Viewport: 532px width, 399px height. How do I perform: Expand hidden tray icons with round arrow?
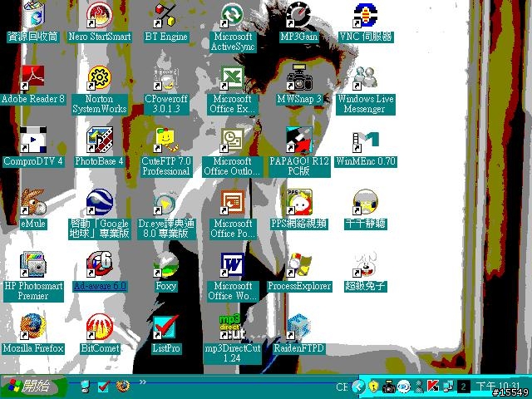pyautogui.click(x=358, y=387)
